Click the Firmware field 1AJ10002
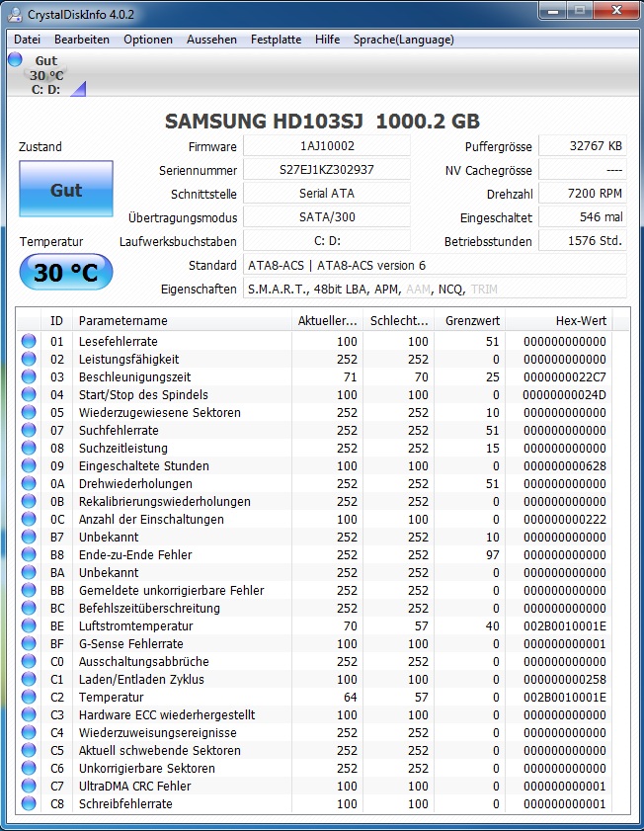Screen dimensions: 644x831 click(327, 145)
